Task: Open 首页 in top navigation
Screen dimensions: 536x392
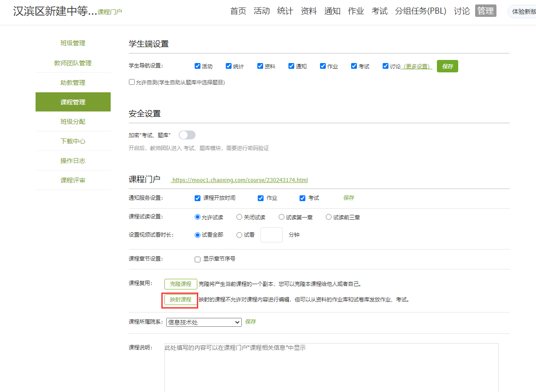Action: (x=238, y=11)
